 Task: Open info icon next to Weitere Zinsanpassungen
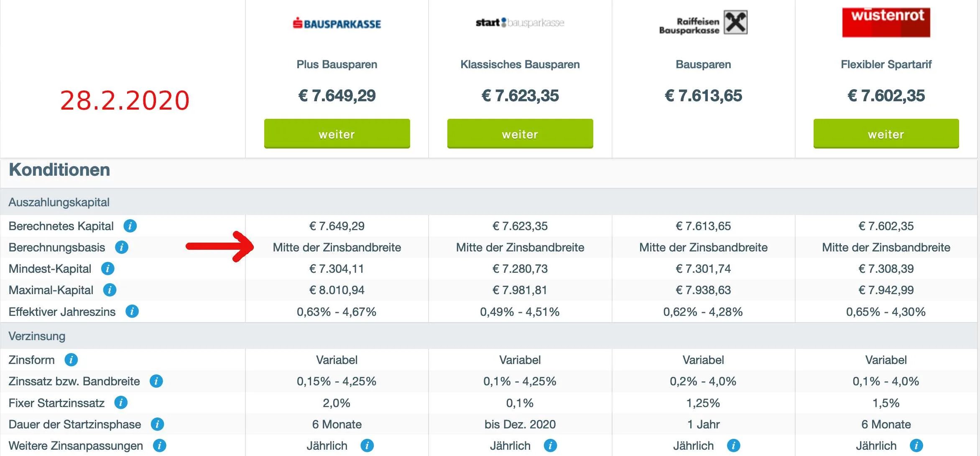click(x=159, y=446)
